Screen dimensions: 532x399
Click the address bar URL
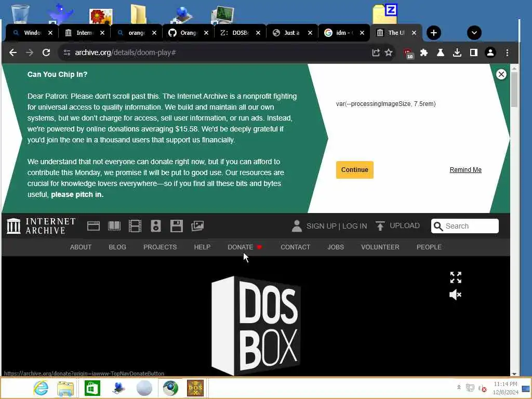click(125, 52)
